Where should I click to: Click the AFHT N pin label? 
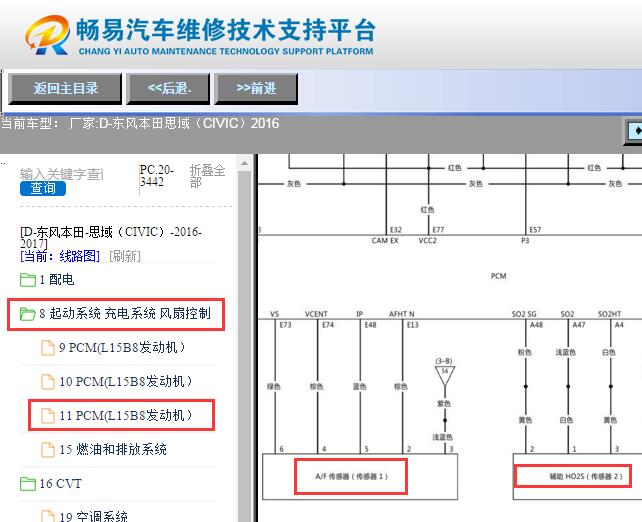click(402, 314)
